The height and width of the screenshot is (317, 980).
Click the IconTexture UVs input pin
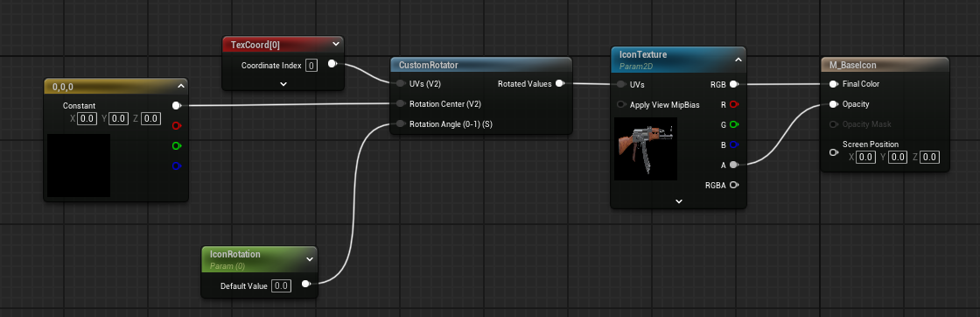pos(620,84)
